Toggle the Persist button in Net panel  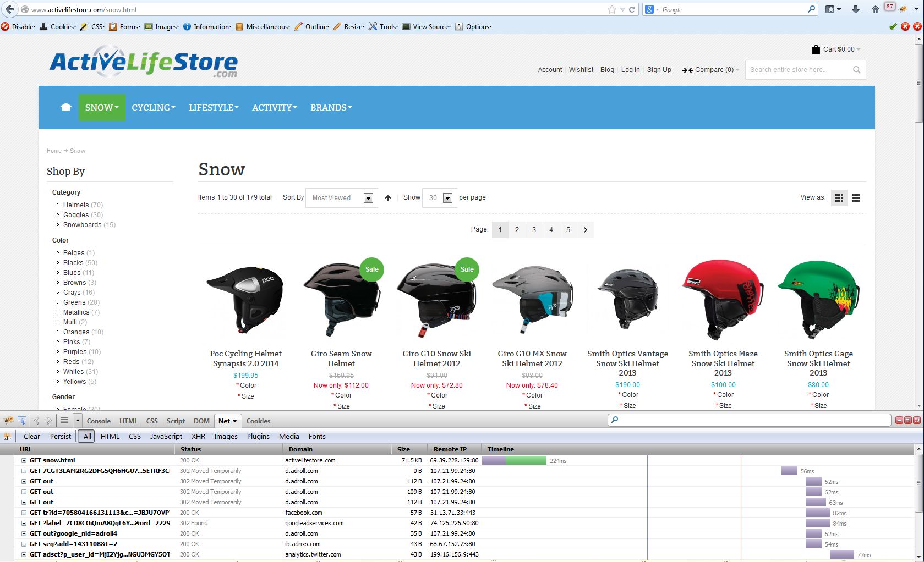point(61,437)
